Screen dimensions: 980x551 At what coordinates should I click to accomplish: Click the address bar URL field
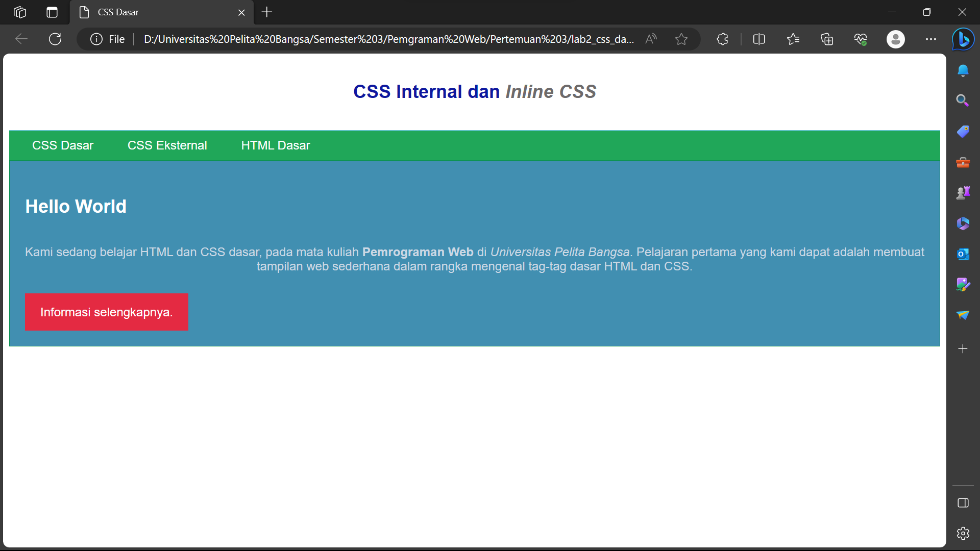click(388, 39)
